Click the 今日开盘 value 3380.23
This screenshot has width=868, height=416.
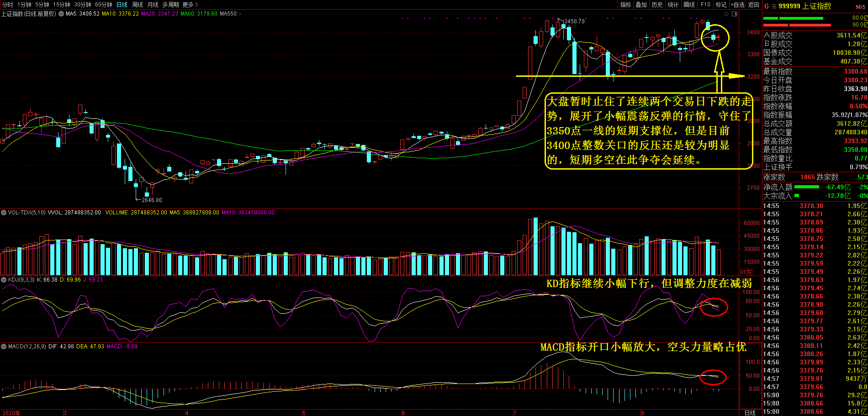(x=855, y=80)
